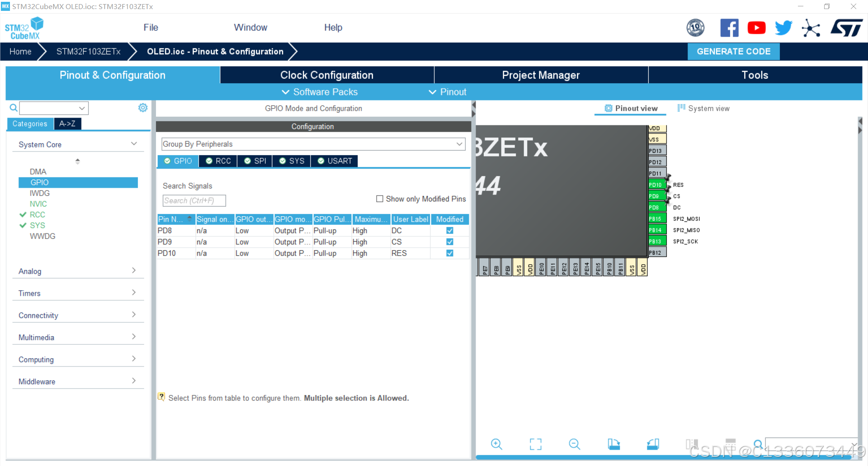The height and width of the screenshot is (466, 868).
Task: Click the STM32CubeMX logo
Action: click(x=24, y=28)
